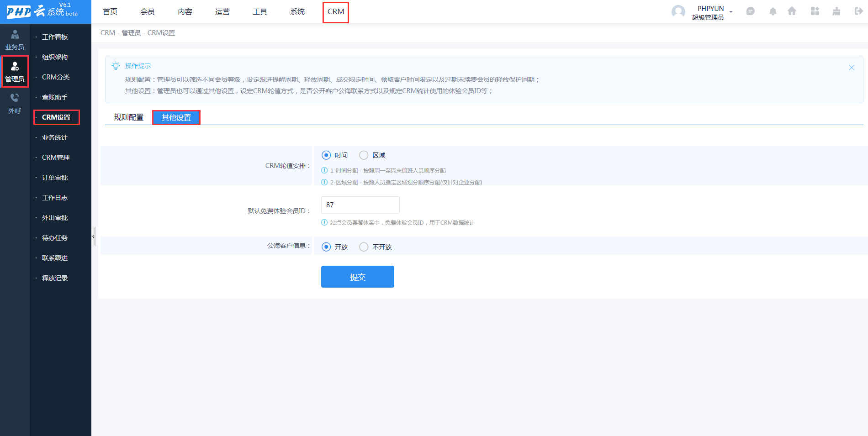The image size is (868, 436).
Task: Collapse the sidebar with arrow handle
Action: pyautogui.click(x=94, y=236)
